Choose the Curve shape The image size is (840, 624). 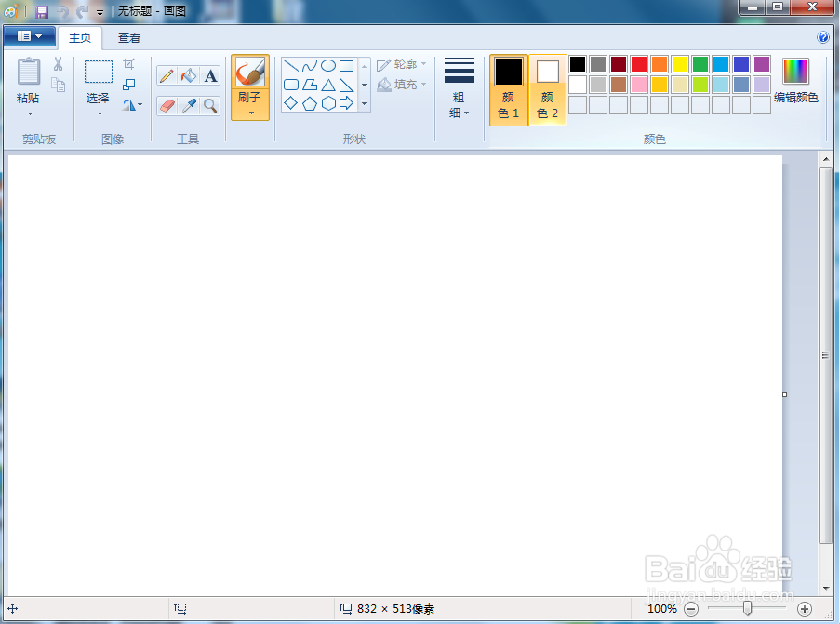[310, 66]
